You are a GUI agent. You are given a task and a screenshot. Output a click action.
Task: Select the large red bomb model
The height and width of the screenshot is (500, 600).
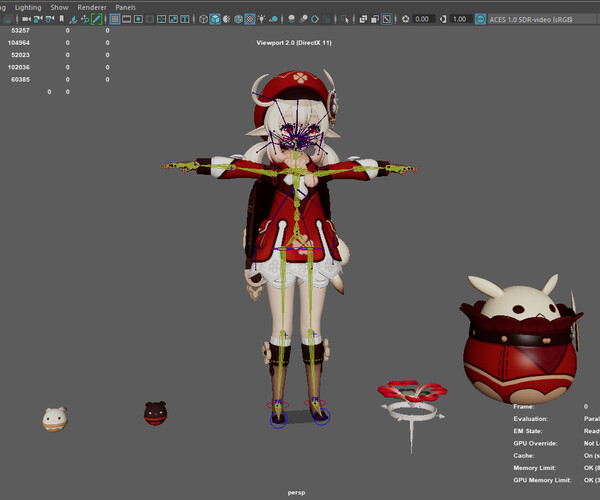tap(521, 354)
